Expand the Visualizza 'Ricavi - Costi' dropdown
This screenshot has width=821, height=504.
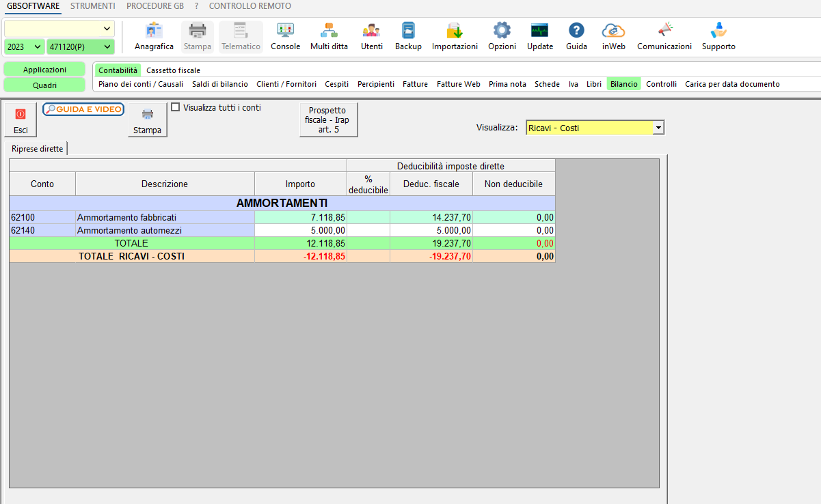click(x=658, y=128)
